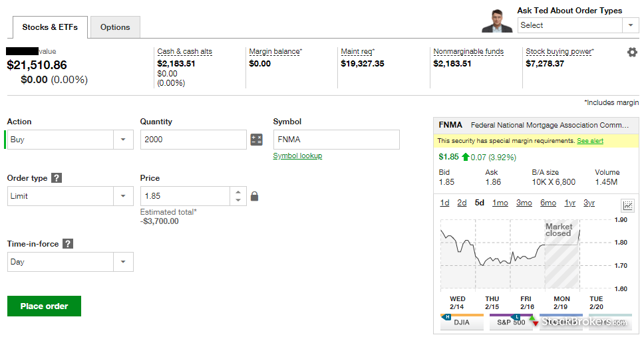Increase price with the up stepper arrow

pyautogui.click(x=238, y=192)
